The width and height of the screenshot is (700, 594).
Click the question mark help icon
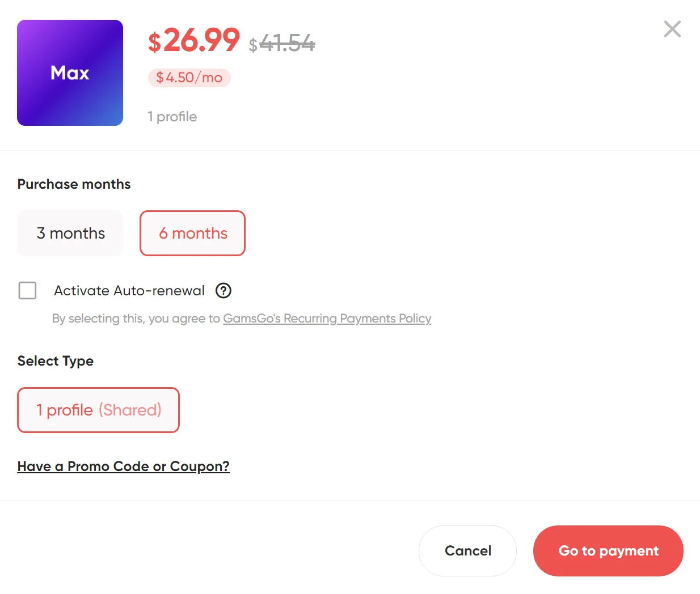click(x=223, y=291)
